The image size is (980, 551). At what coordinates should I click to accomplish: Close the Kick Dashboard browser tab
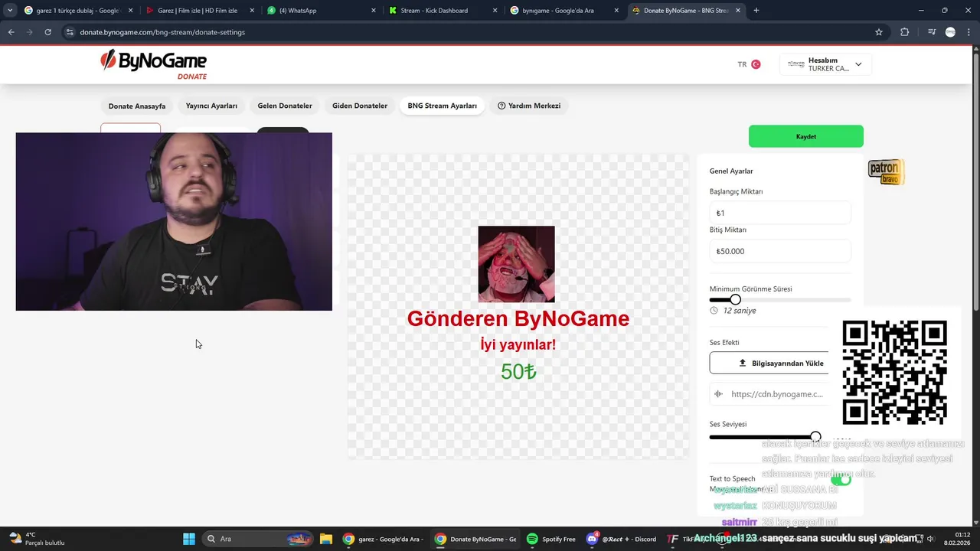click(x=495, y=11)
